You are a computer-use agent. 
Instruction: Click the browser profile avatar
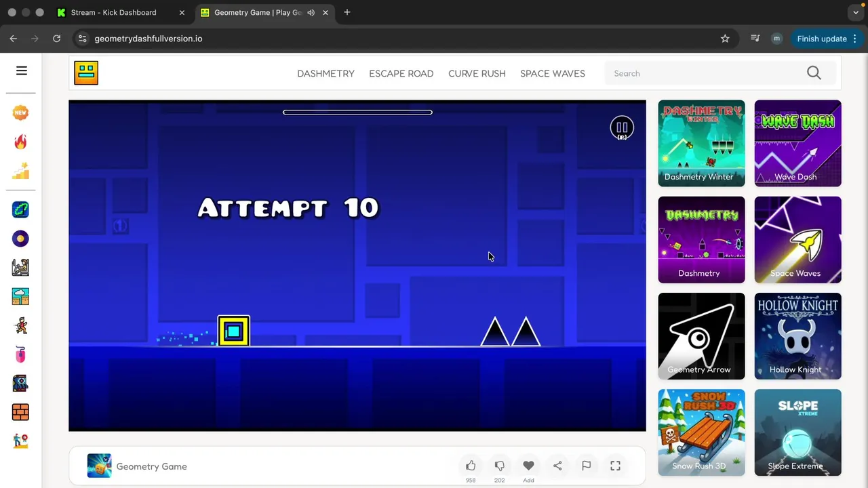pos(776,39)
